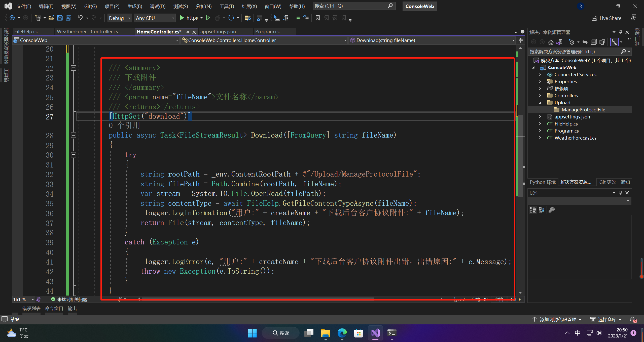Click the Home icon in Solution Explorer
The width and height of the screenshot is (644, 342).
pos(551,42)
